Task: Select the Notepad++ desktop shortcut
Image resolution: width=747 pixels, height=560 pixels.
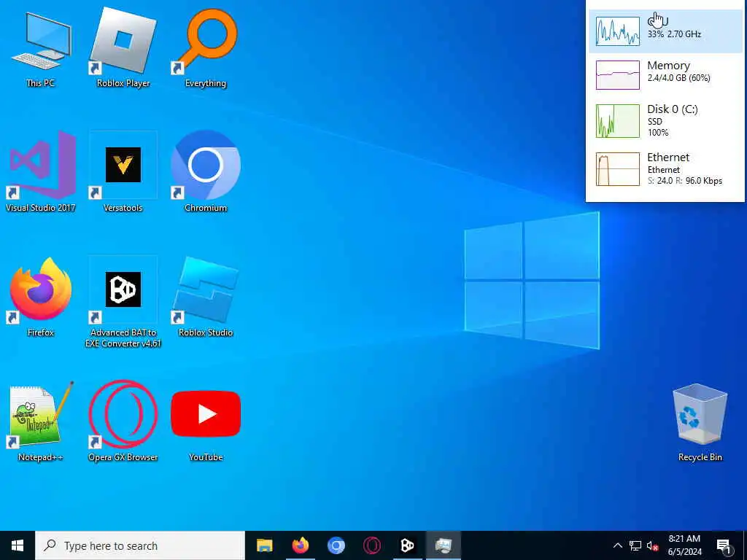Action: click(41, 422)
